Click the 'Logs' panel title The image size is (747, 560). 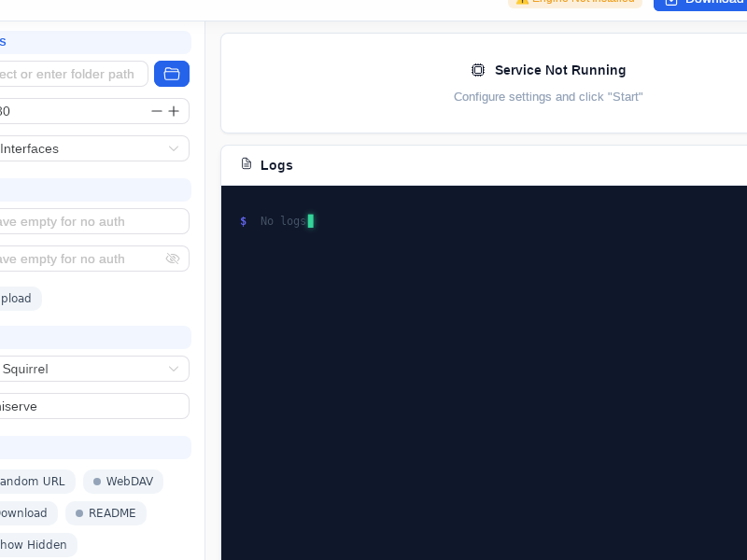click(276, 165)
